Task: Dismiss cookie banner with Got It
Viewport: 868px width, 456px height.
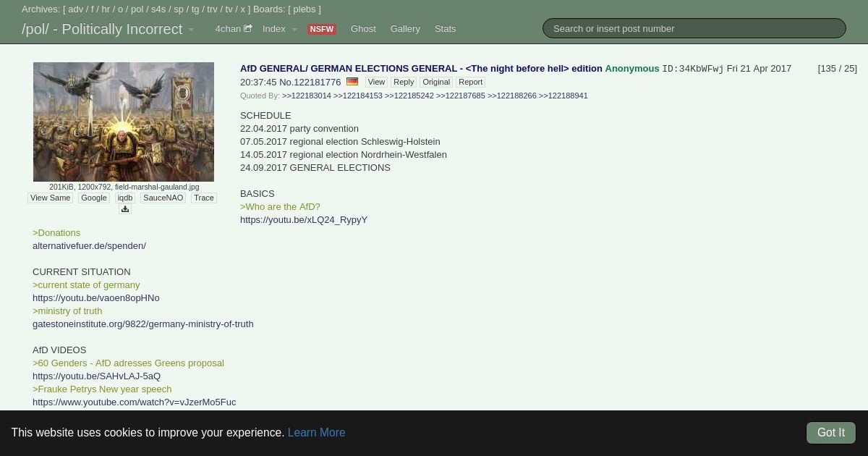Action: pos(831,433)
